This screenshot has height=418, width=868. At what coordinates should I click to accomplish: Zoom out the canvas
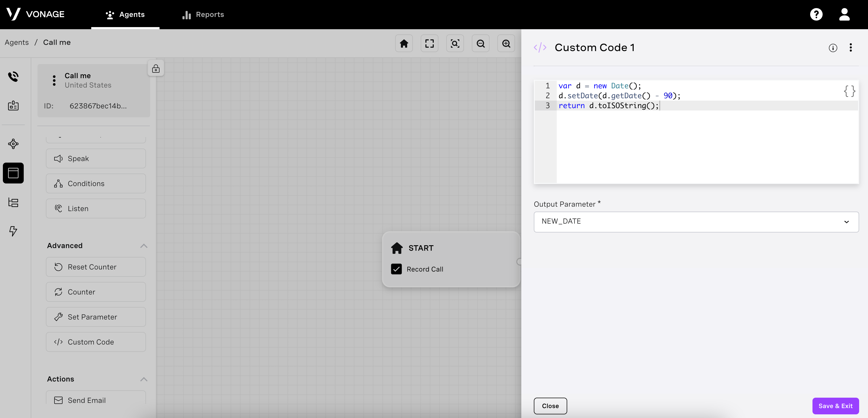[480, 44]
